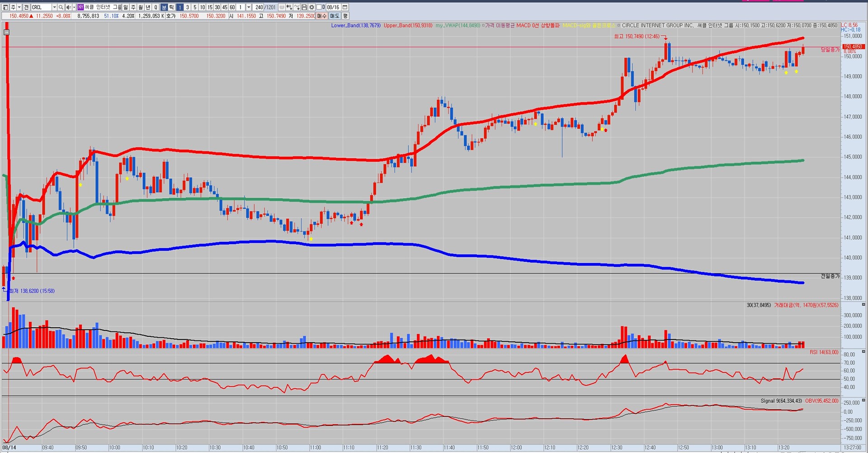Click the speaker sound alert icon

[x=69, y=7]
